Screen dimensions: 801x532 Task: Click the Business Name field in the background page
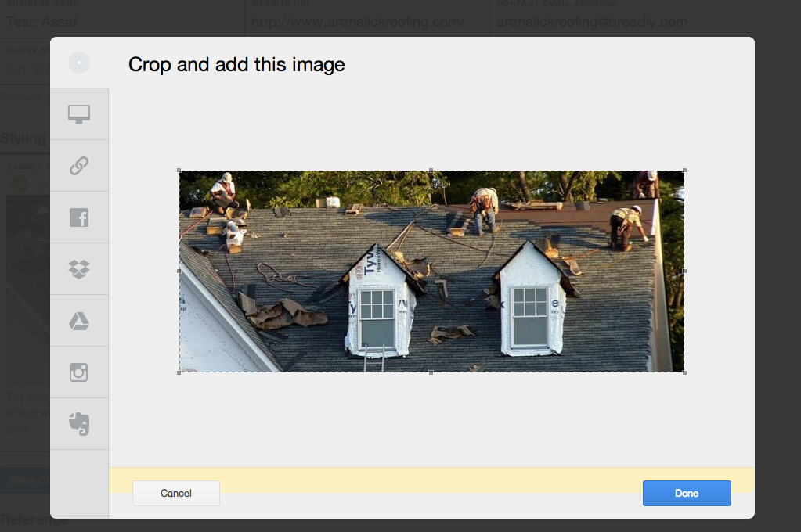click(x=122, y=18)
